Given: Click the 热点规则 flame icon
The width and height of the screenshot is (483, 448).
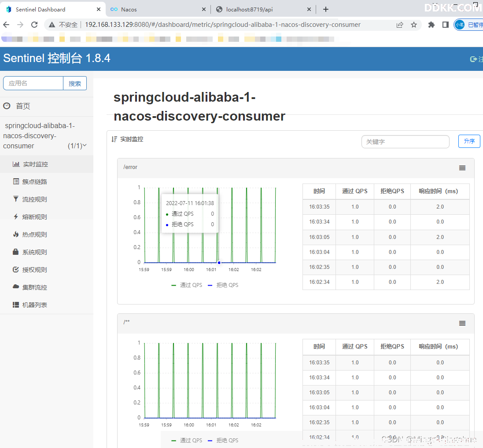Looking at the screenshot, I should (16, 234).
